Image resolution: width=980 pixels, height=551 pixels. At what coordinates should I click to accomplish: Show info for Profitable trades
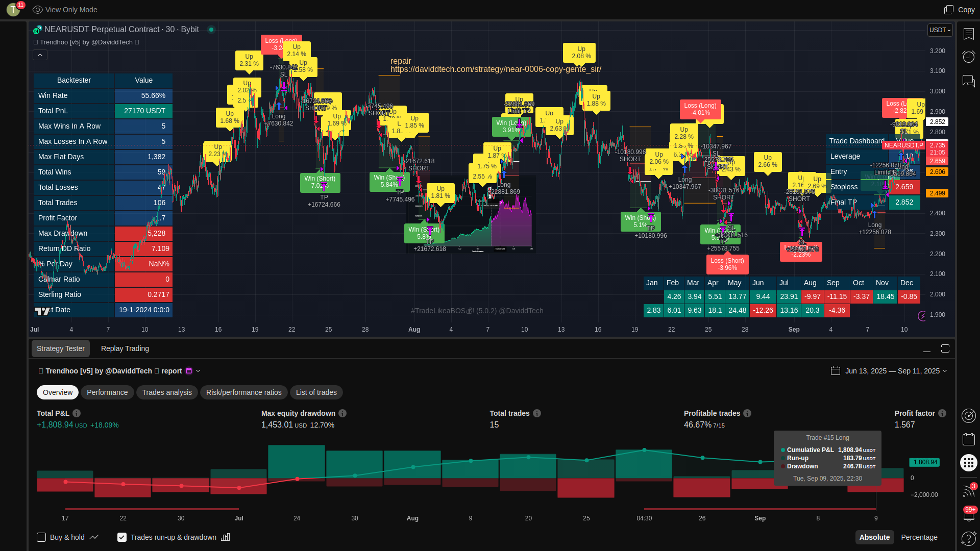(747, 413)
